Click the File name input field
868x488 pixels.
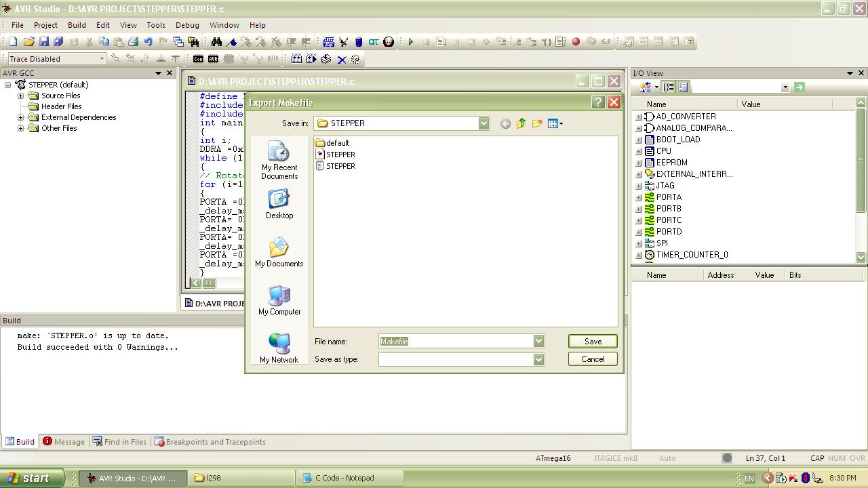coord(456,342)
